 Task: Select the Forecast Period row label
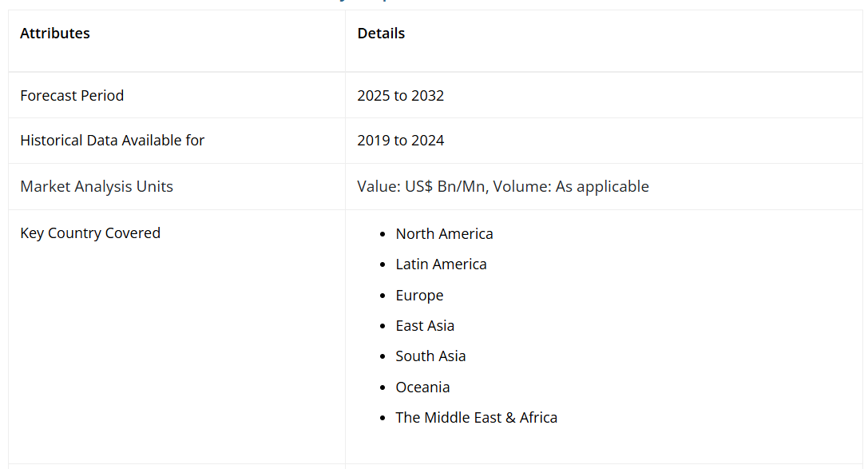tap(72, 96)
